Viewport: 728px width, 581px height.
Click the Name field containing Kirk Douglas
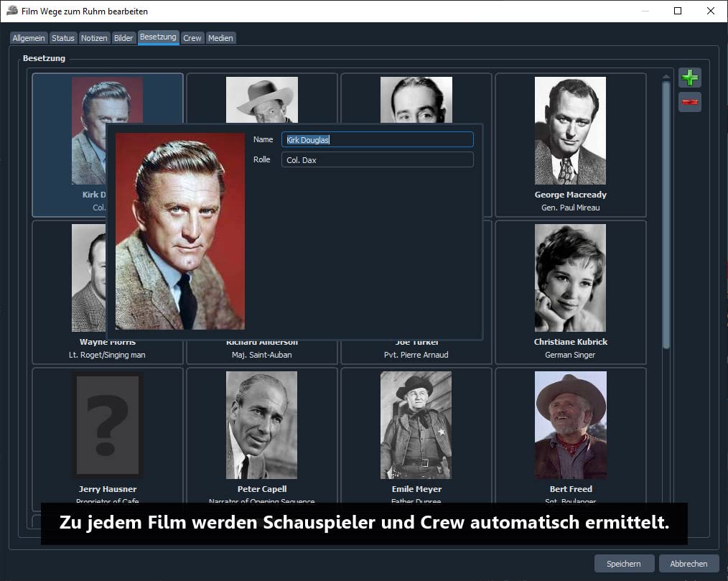pos(378,140)
